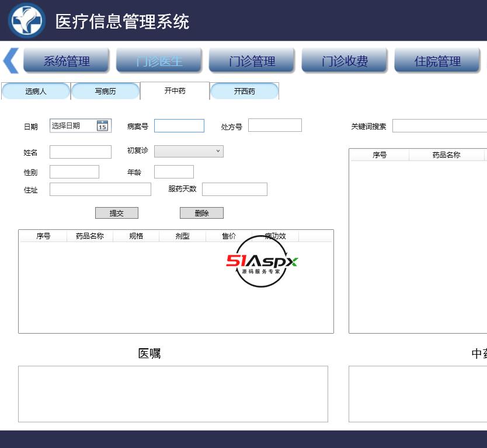
Task: Select the 开中药 tab
Action: (x=175, y=91)
